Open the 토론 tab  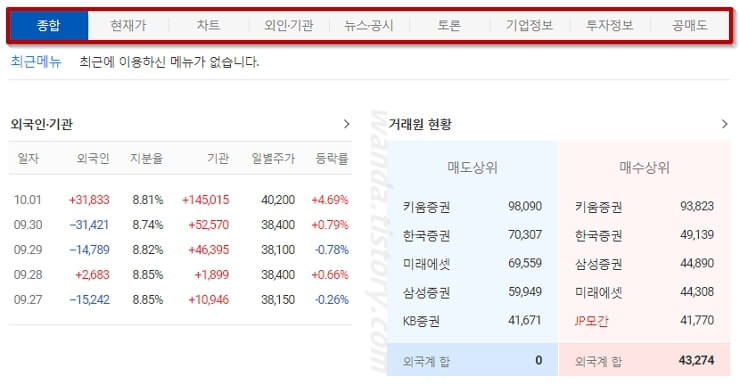449,25
